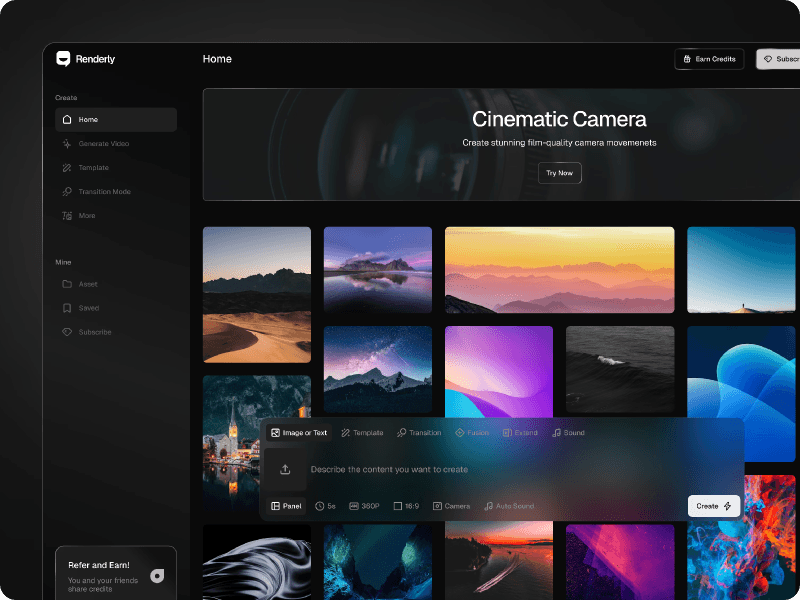
Task: Open the teal aurora cave thumbnail
Action: click(x=378, y=562)
